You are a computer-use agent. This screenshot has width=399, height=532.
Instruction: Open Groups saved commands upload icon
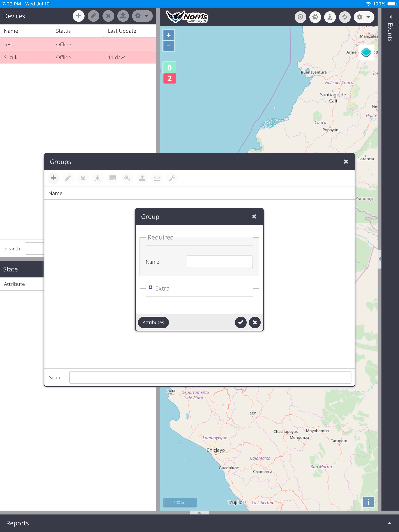coord(142,178)
